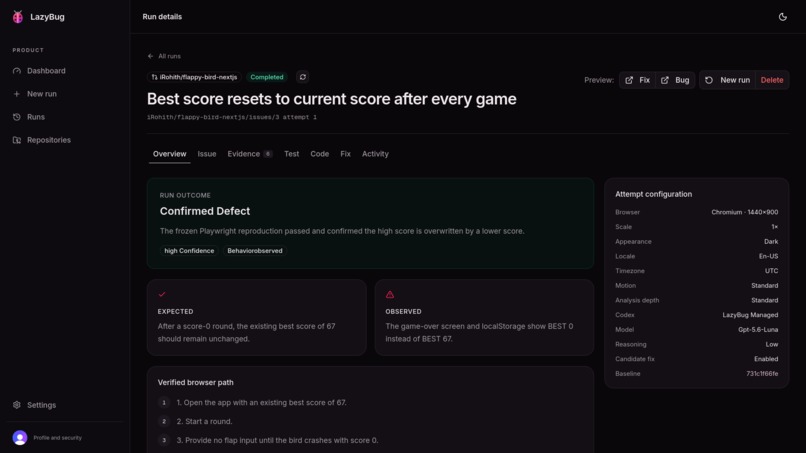Image resolution: width=806 pixels, height=453 pixels.
Task: Click step 2 'Start a round.'
Action: click(205, 422)
